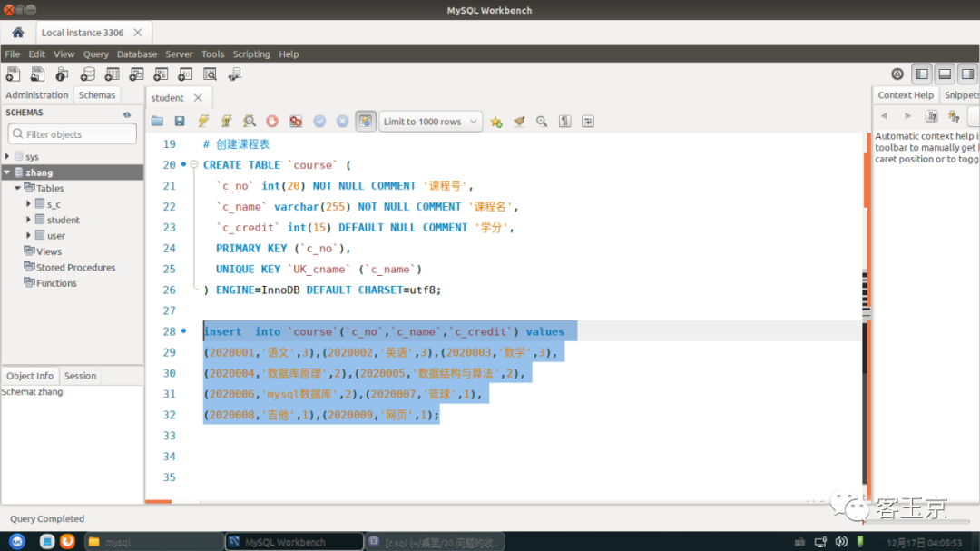The width and height of the screenshot is (980, 551).
Task: Toggle word wrapping in editor
Action: click(x=588, y=122)
